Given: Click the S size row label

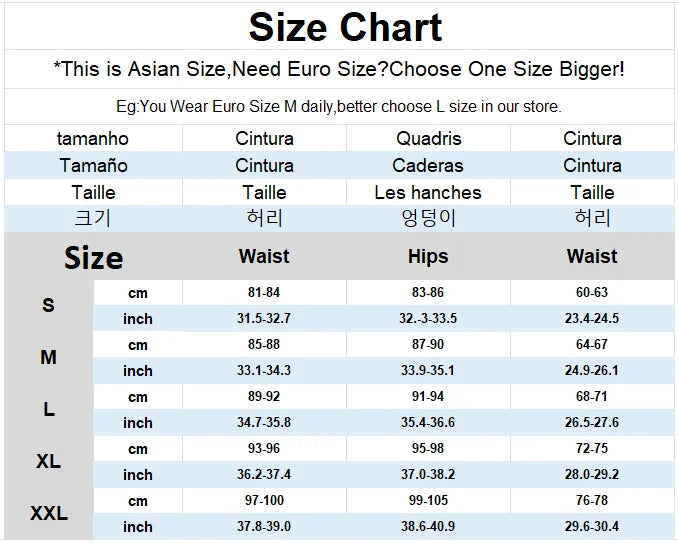Looking at the screenshot, I should tap(48, 306).
